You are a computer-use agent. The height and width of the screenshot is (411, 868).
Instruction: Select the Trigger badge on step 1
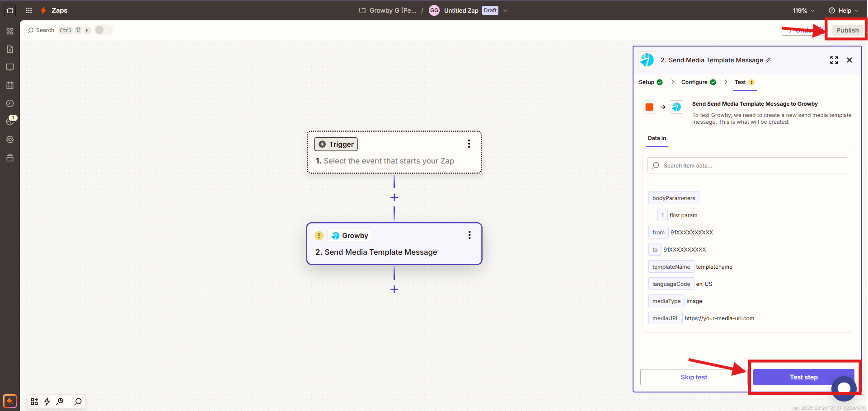(x=336, y=144)
